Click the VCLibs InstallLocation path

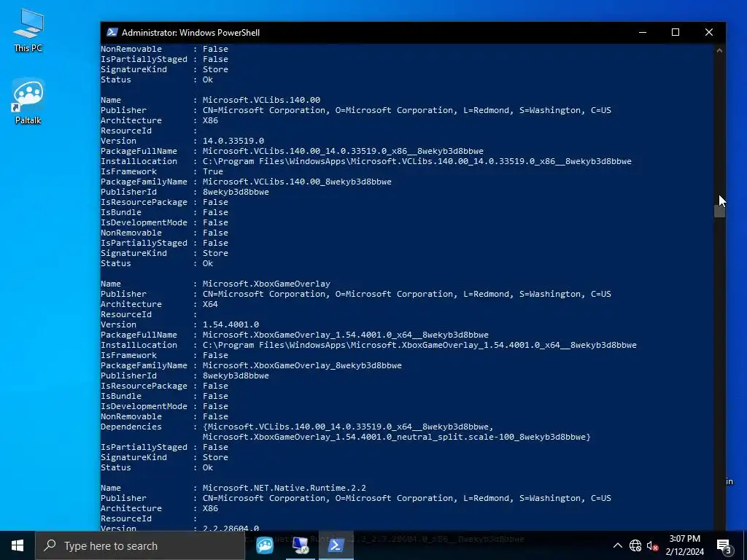[417, 161]
